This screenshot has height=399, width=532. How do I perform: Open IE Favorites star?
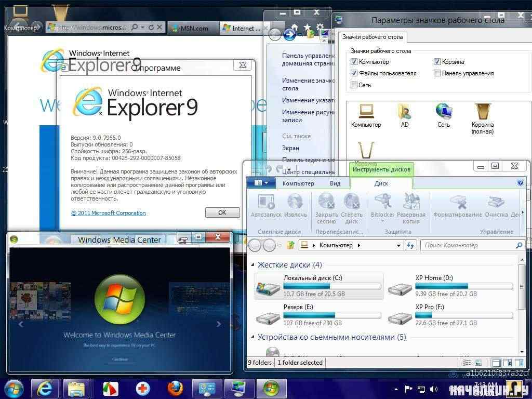click(x=308, y=27)
